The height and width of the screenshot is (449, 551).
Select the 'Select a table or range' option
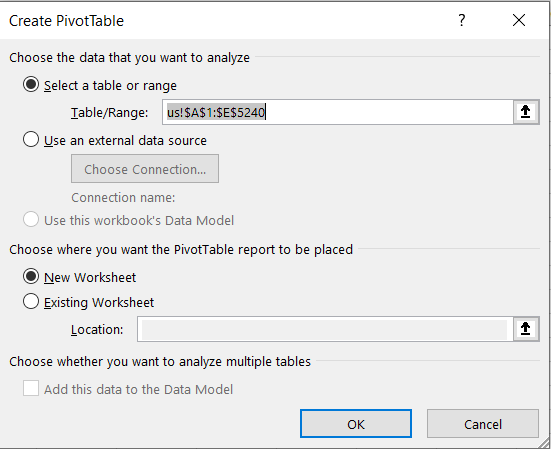(x=31, y=85)
